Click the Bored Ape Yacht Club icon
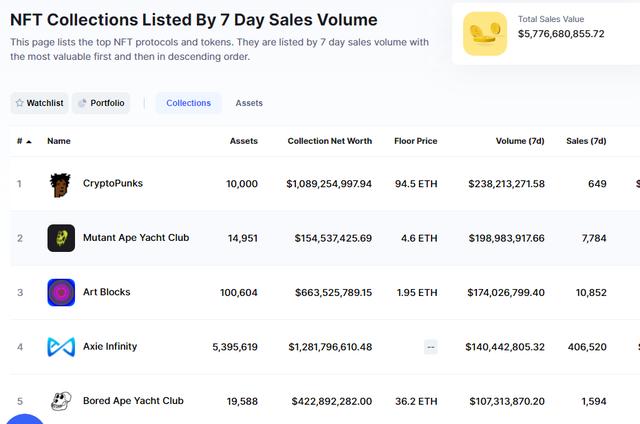 point(61,401)
